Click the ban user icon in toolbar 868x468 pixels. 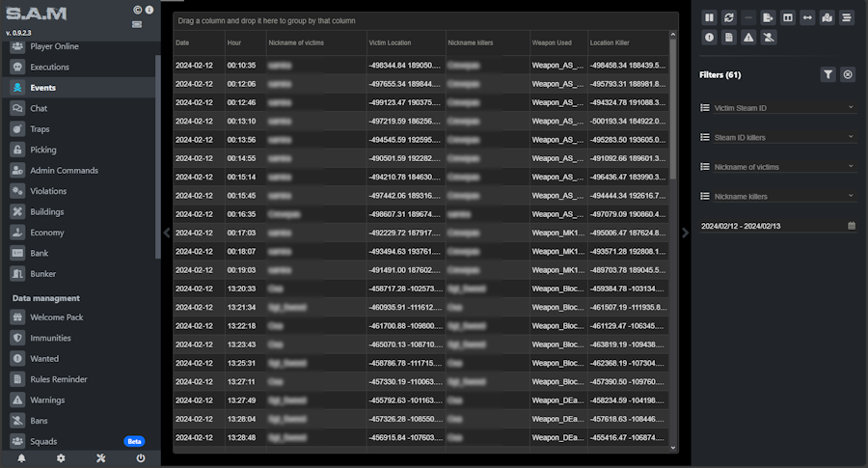point(768,38)
